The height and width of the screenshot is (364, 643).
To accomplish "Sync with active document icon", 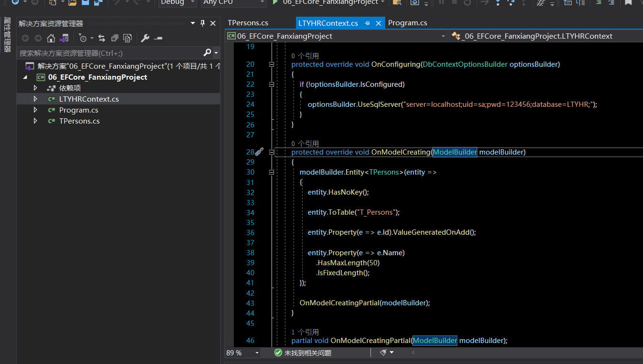I will click(102, 38).
